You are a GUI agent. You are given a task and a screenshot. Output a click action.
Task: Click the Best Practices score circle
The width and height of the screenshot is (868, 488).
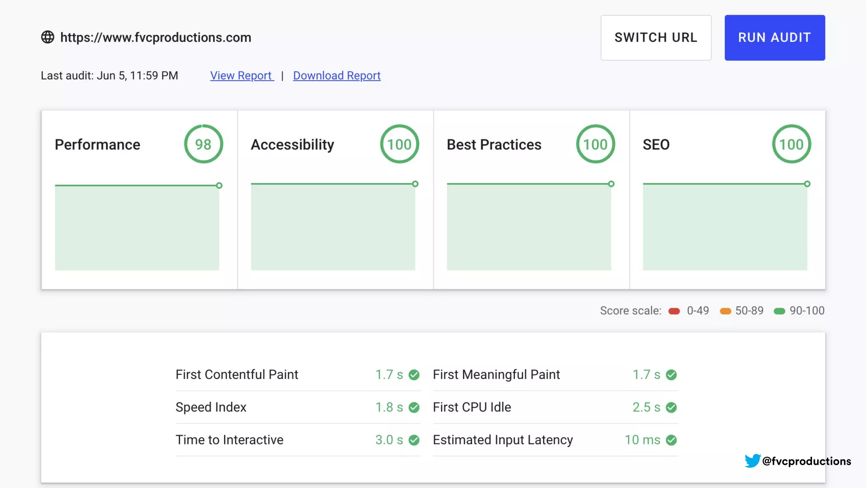[x=595, y=144]
